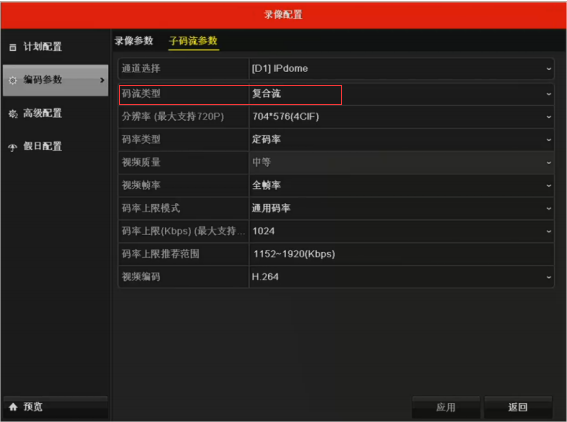Click the 返回 button
567x422 pixels.
[518, 407]
